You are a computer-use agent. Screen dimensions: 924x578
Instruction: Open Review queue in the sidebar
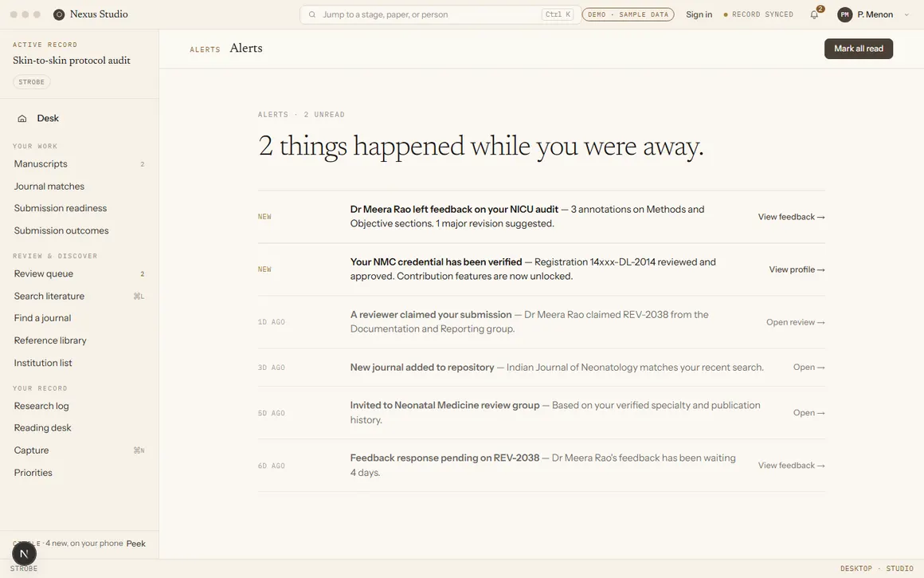click(x=80, y=273)
